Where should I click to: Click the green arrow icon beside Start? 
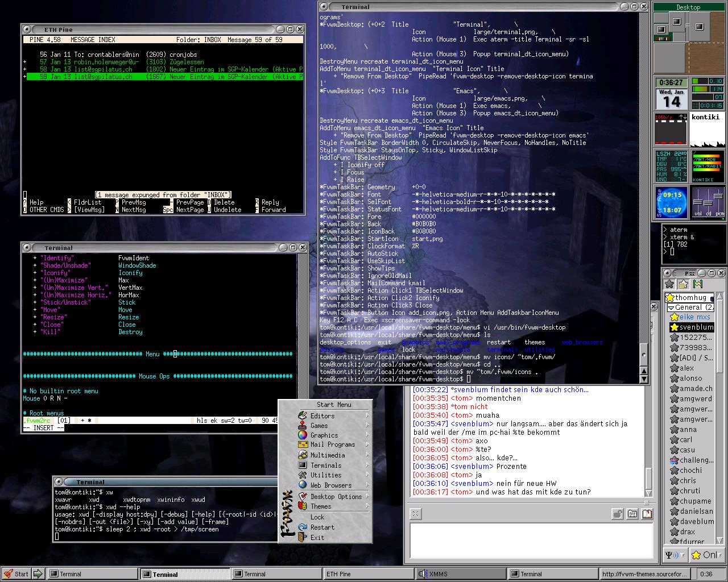38,574
